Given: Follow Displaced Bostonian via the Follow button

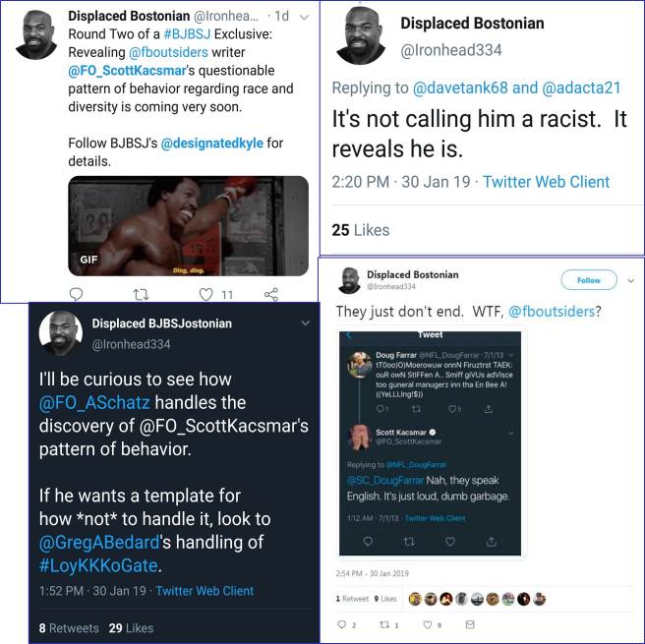Looking at the screenshot, I should click(x=589, y=280).
